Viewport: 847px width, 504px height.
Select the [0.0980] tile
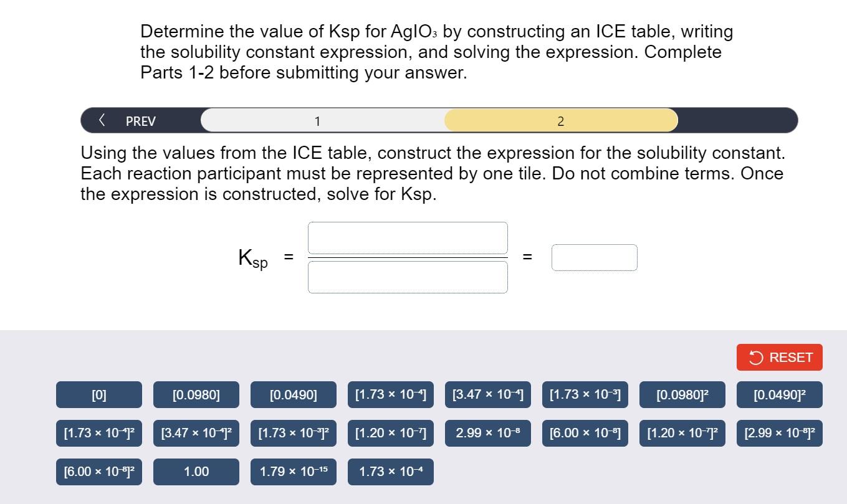pos(196,394)
